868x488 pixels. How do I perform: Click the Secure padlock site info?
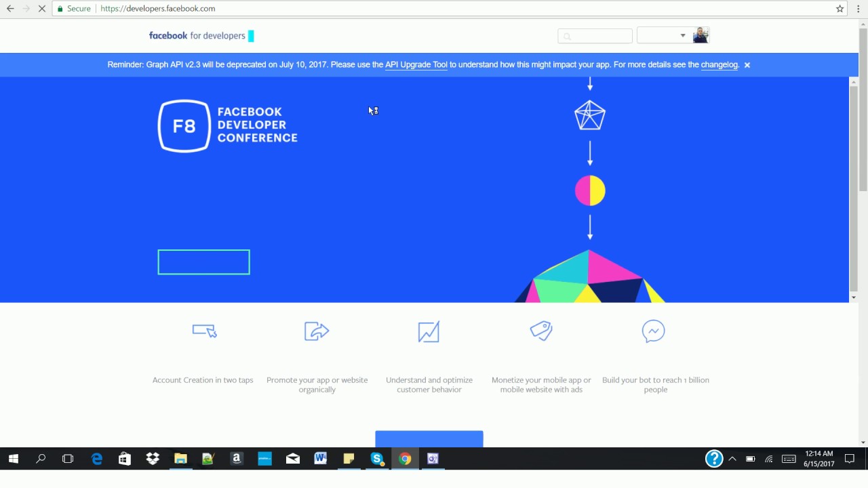click(x=74, y=9)
